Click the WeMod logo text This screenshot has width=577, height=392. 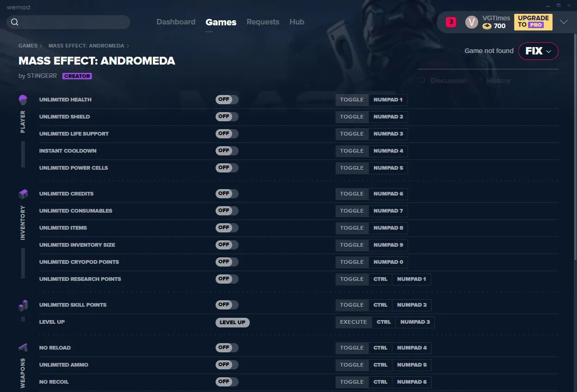pos(18,7)
